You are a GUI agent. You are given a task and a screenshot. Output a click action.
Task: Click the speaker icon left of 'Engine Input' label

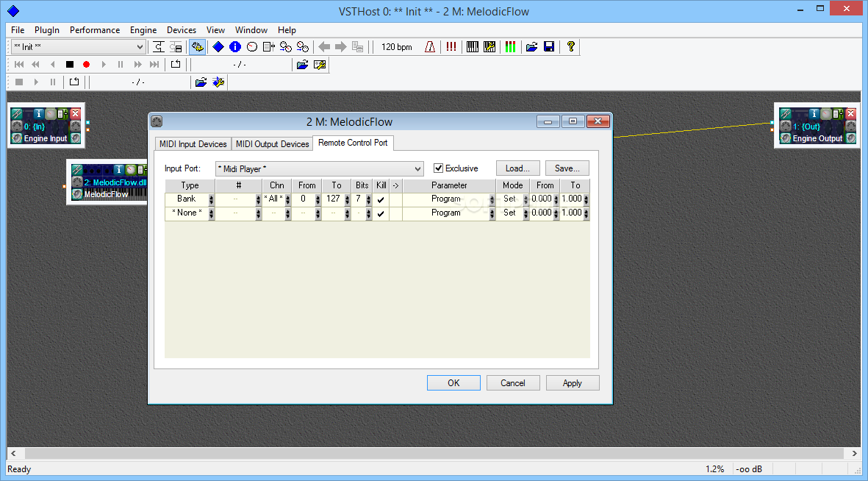[17, 138]
